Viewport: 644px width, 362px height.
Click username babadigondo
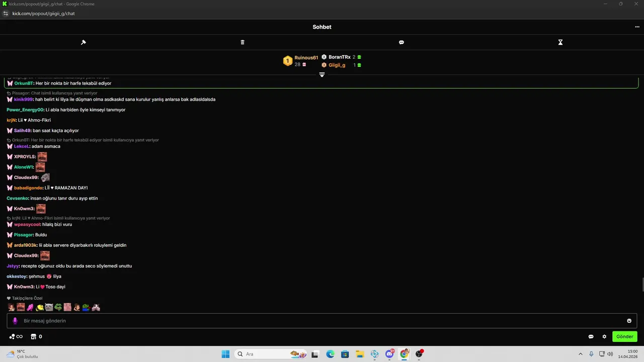pyautogui.click(x=28, y=188)
